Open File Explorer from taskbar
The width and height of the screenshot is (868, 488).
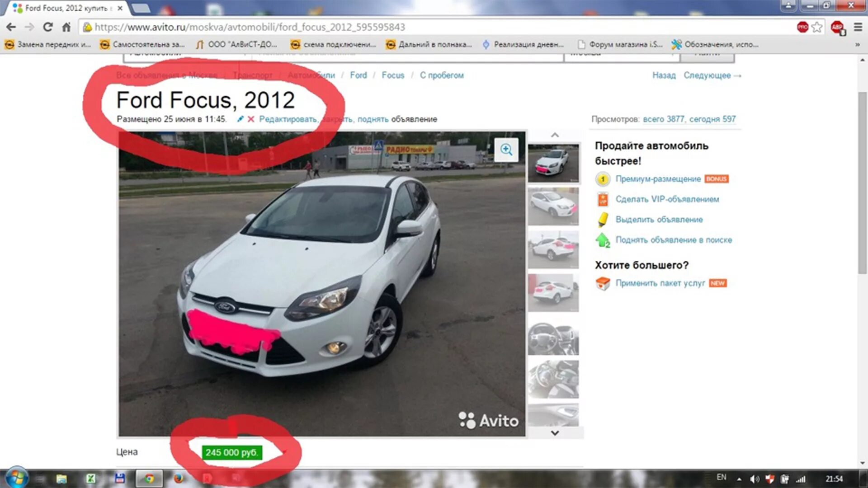[x=61, y=479]
